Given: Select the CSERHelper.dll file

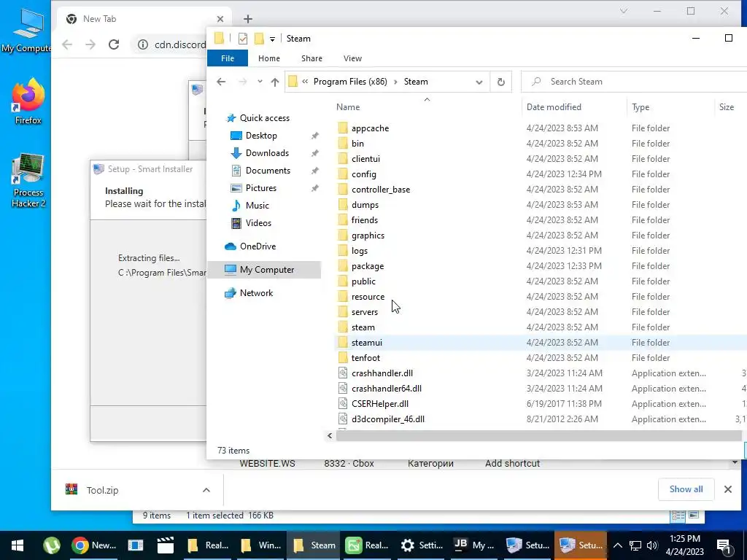Looking at the screenshot, I should [x=379, y=404].
